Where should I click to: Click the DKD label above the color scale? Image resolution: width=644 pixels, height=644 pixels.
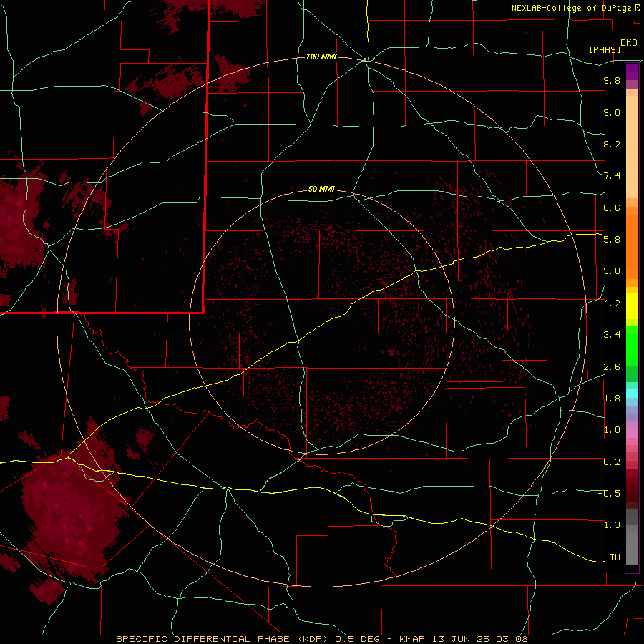tap(629, 43)
